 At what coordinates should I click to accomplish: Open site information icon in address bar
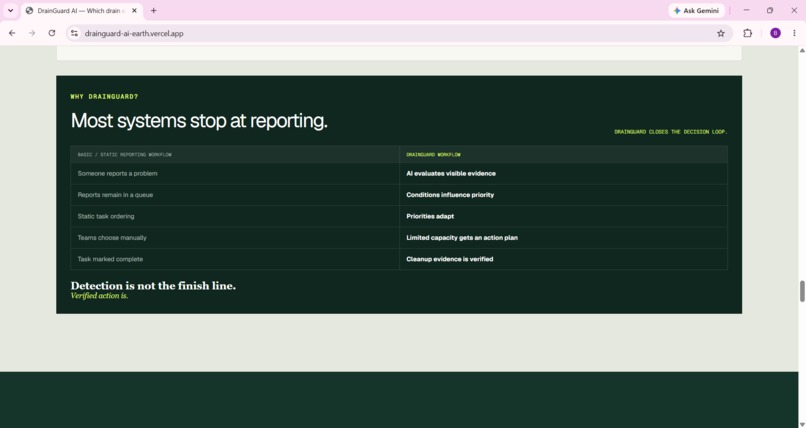tap(75, 33)
